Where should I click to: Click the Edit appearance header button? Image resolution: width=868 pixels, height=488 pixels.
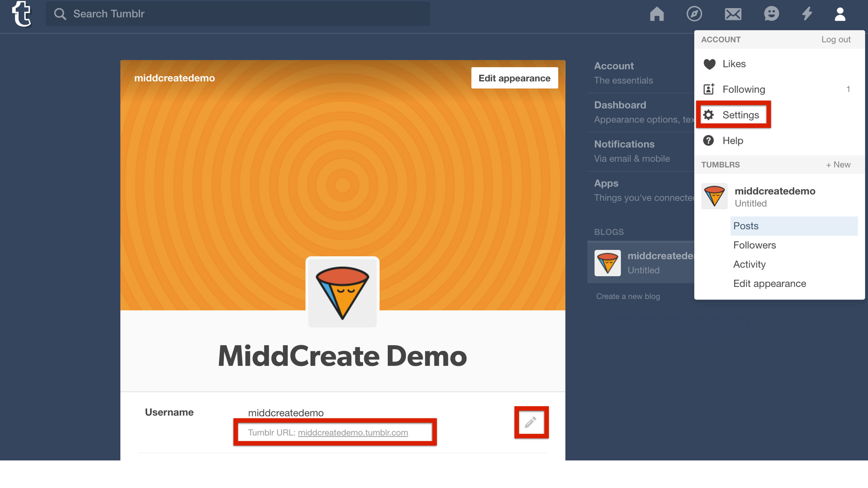click(x=514, y=78)
